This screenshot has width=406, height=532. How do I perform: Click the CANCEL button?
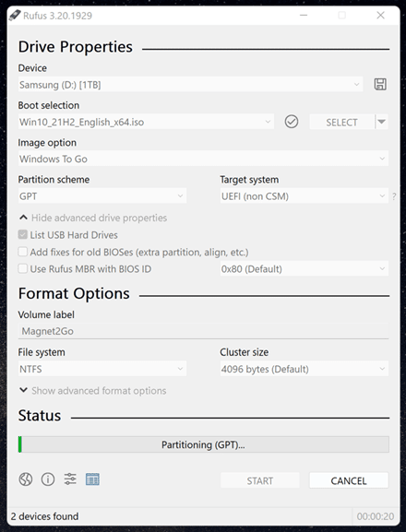point(349,480)
